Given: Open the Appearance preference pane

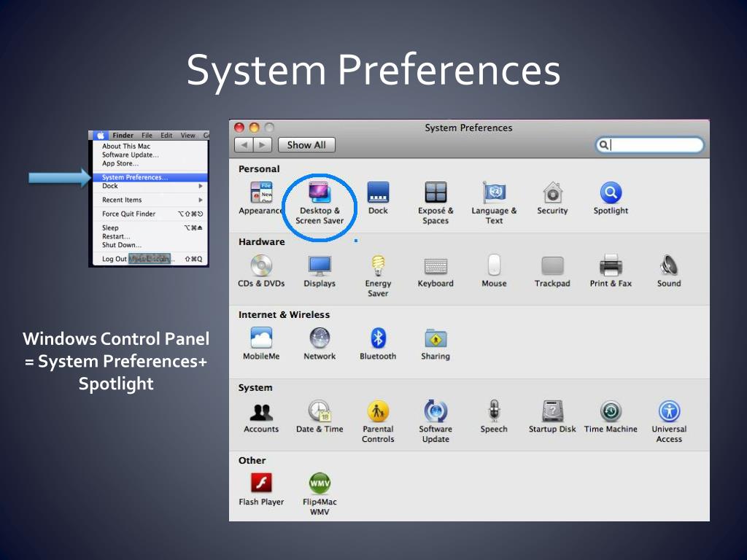Looking at the screenshot, I should tap(262, 198).
